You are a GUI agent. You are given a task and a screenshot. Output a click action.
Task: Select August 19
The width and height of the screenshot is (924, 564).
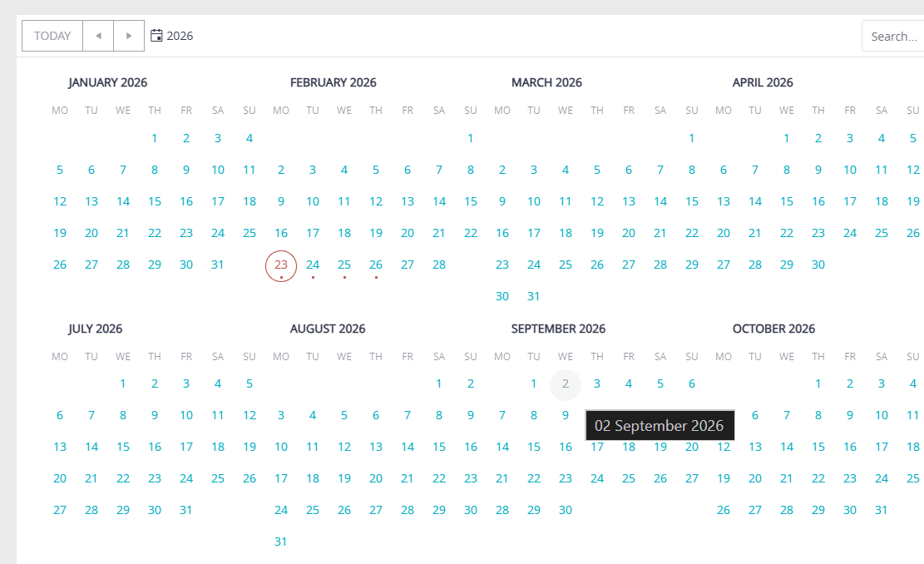[x=344, y=478]
